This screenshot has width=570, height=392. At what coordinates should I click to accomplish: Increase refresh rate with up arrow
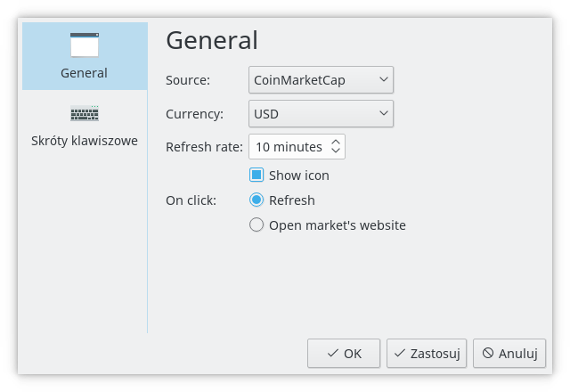336,143
